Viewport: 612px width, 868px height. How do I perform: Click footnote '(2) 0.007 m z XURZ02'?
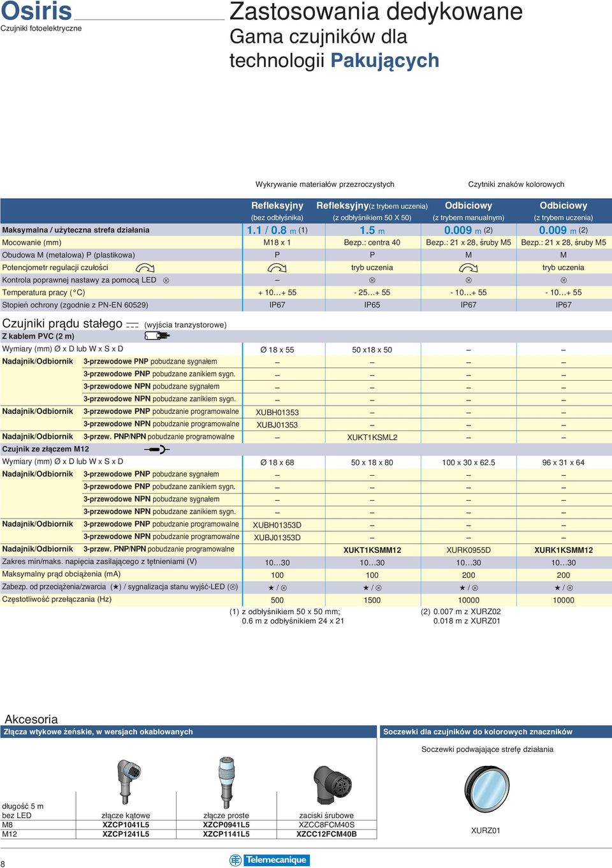[x=461, y=612]
